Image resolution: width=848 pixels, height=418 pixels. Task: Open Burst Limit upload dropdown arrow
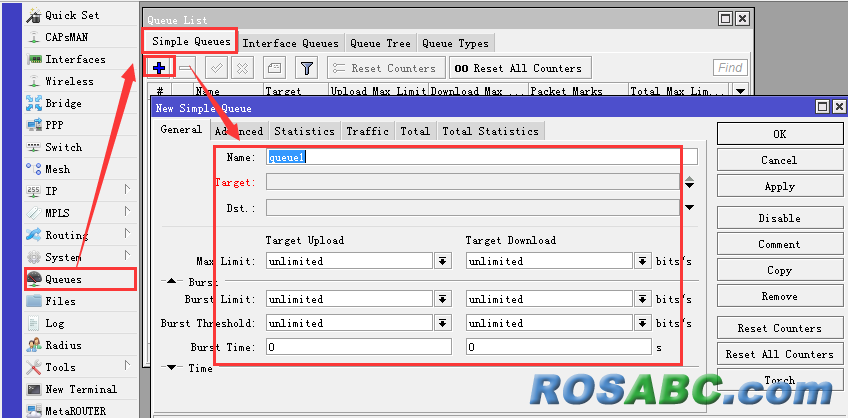(x=442, y=299)
